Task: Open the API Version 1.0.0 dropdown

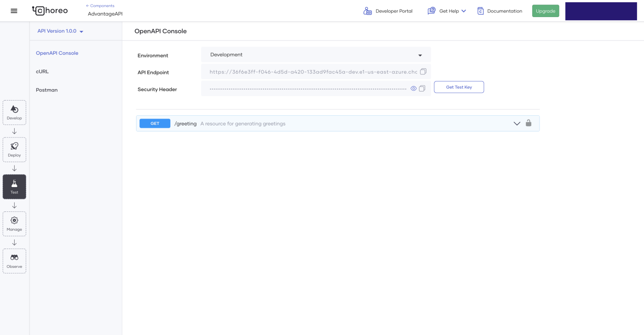Action: click(60, 31)
